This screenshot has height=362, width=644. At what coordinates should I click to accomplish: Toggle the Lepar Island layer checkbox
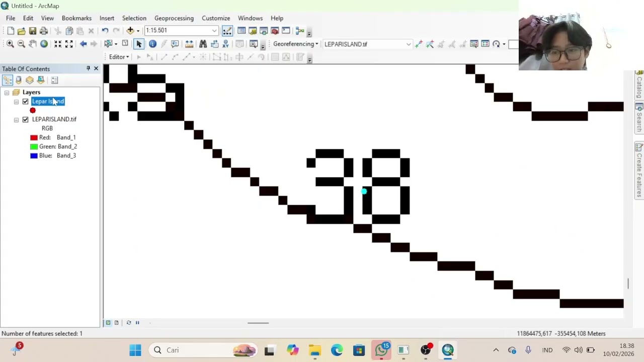[x=25, y=102]
